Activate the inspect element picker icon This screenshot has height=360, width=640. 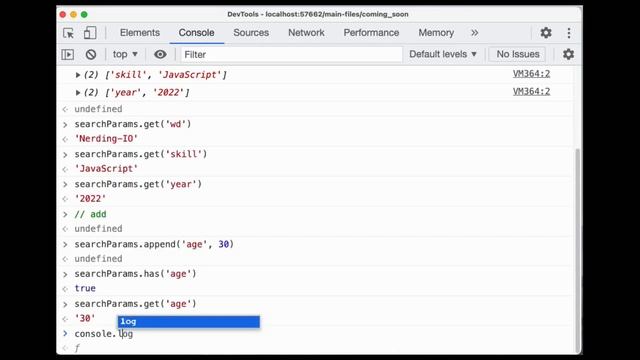69,33
